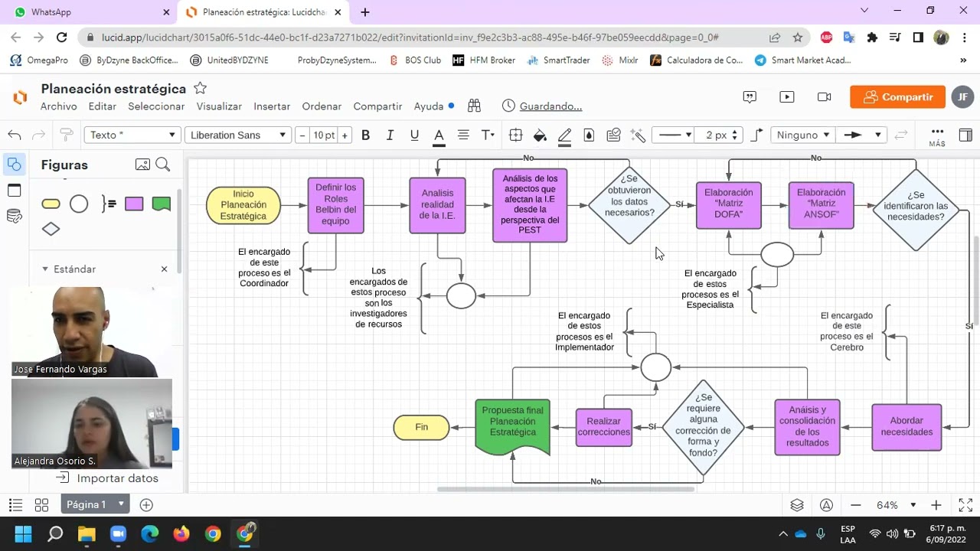Viewport: 980px width, 551px height.
Task: Add a new page
Action: click(146, 505)
